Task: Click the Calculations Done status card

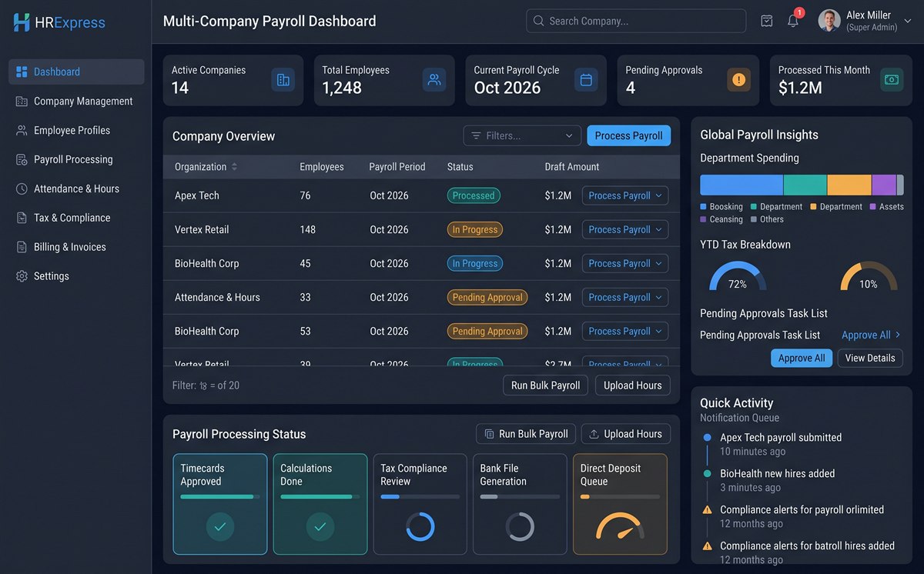Action: [320, 504]
